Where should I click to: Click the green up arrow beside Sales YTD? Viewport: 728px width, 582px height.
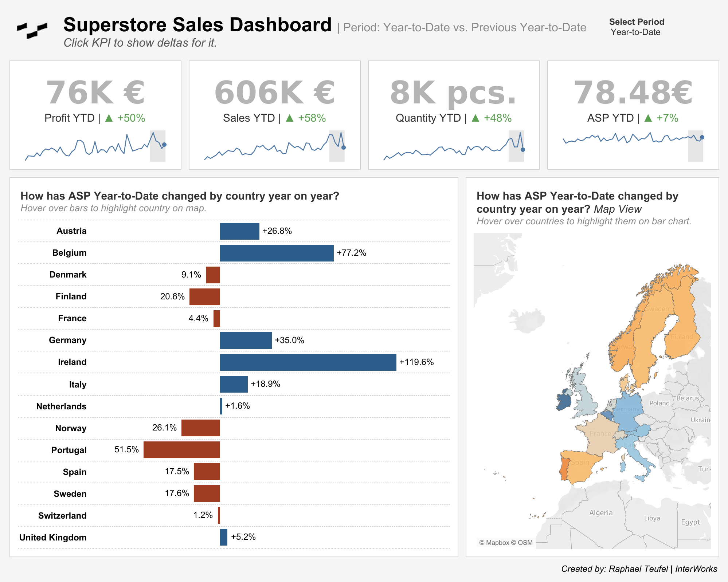coord(289,118)
